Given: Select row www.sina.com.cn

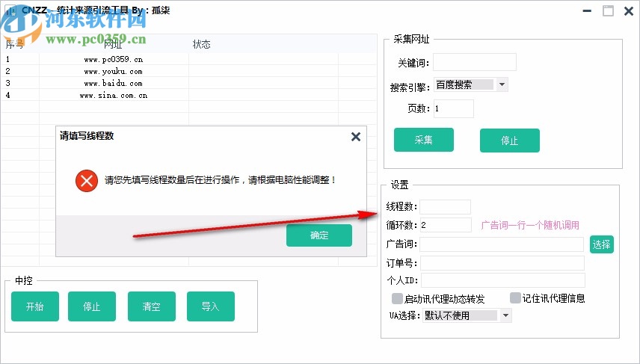Looking at the screenshot, I should 188,95.
